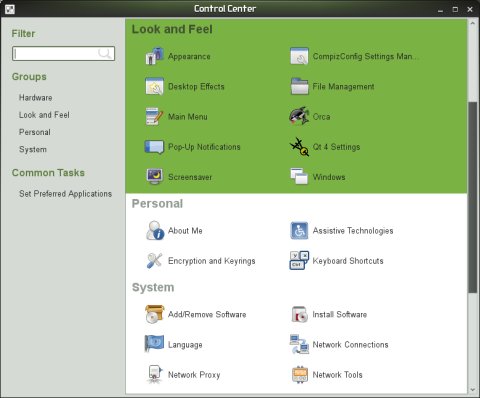This screenshot has width=480, height=398.
Task: Focus the Filter text field
Action: tap(63, 53)
